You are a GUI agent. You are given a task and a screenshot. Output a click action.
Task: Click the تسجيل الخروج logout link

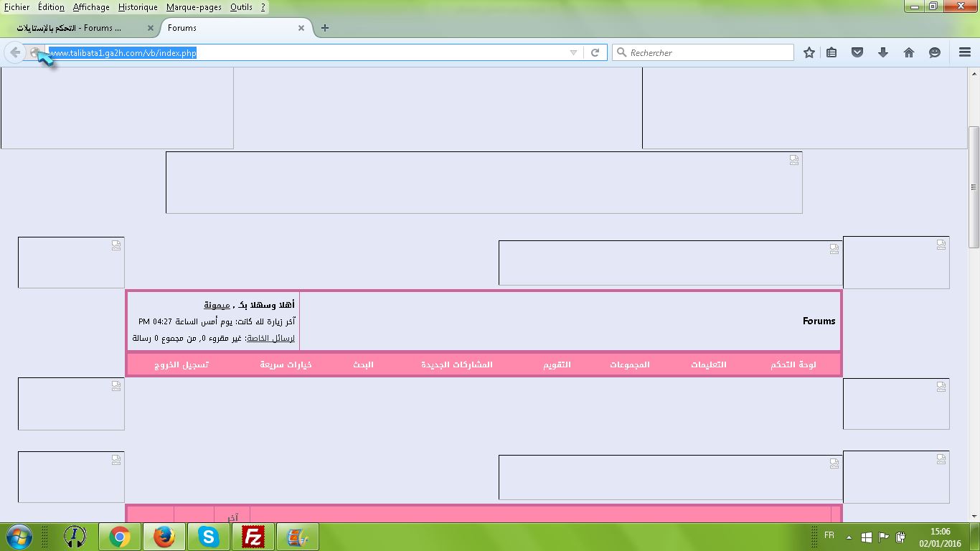click(x=182, y=364)
